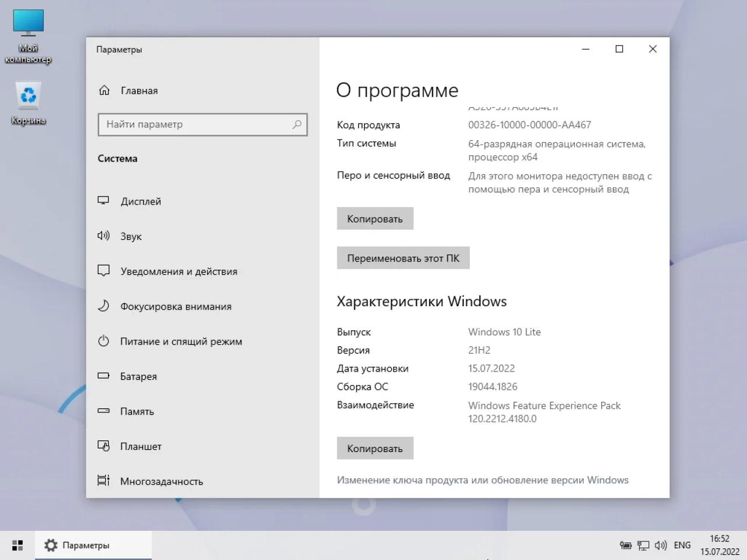The width and height of the screenshot is (747, 560).
Task: Select version value 21H2
Action: point(479,350)
